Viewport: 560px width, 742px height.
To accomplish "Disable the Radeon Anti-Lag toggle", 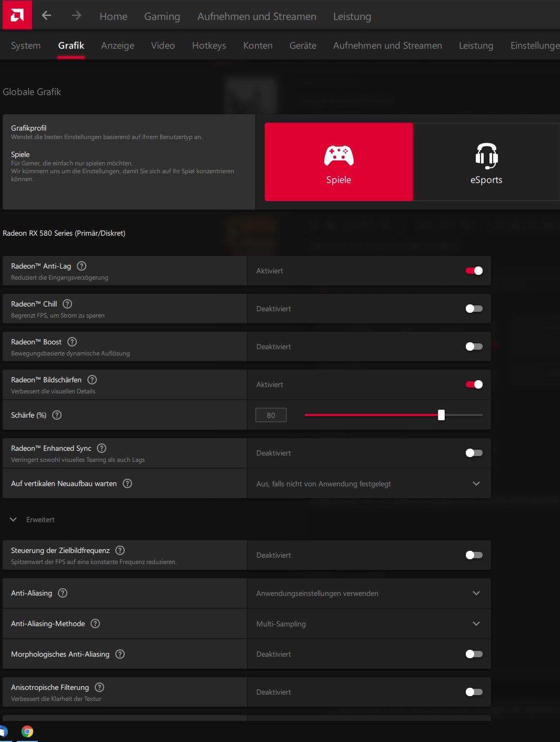I will (x=474, y=271).
